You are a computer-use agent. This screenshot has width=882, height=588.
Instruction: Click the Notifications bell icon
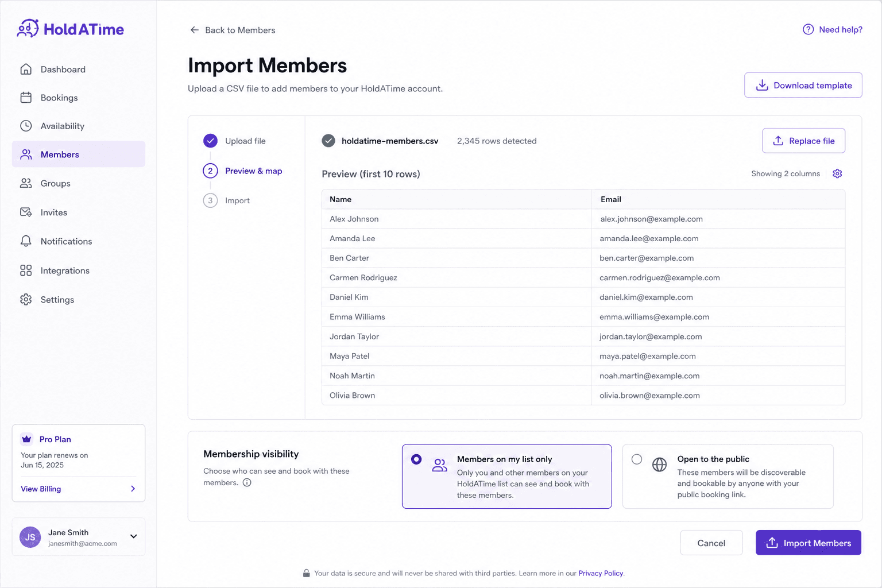26,241
